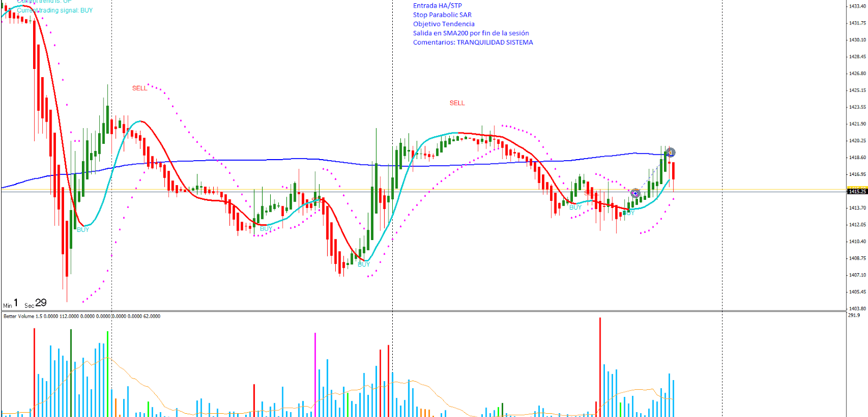Click the BUY label near the magenta volume bar's time

click(266, 229)
